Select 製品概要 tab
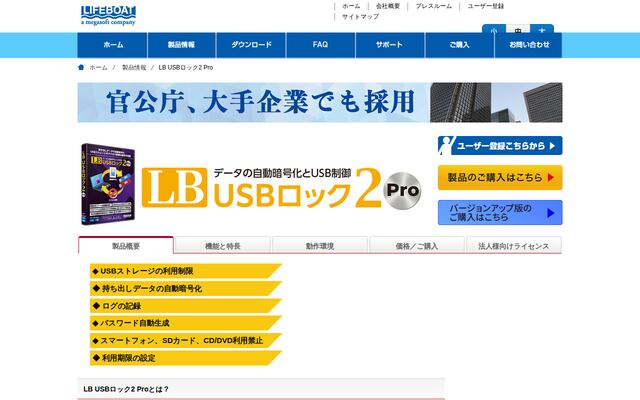Screen dimensions: 640x400 tap(126, 245)
